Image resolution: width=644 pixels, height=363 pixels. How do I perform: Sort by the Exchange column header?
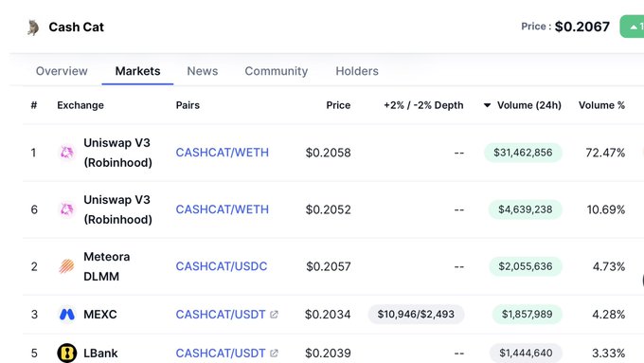[80, 105]
